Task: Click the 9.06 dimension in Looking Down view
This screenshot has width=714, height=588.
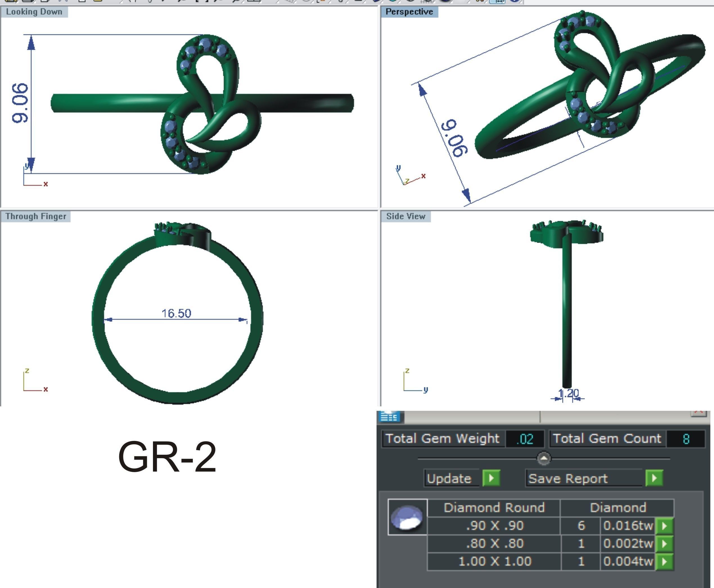Action: click(20, 103)
